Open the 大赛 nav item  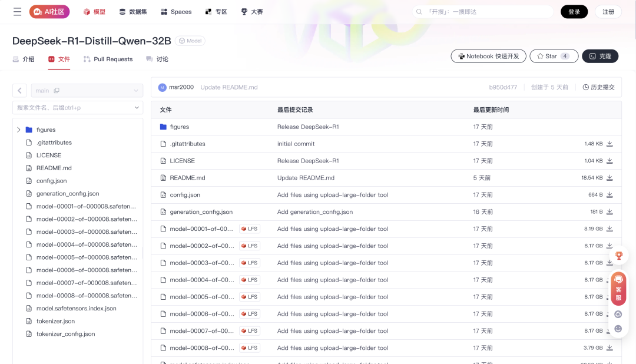(x=252, y=12)
